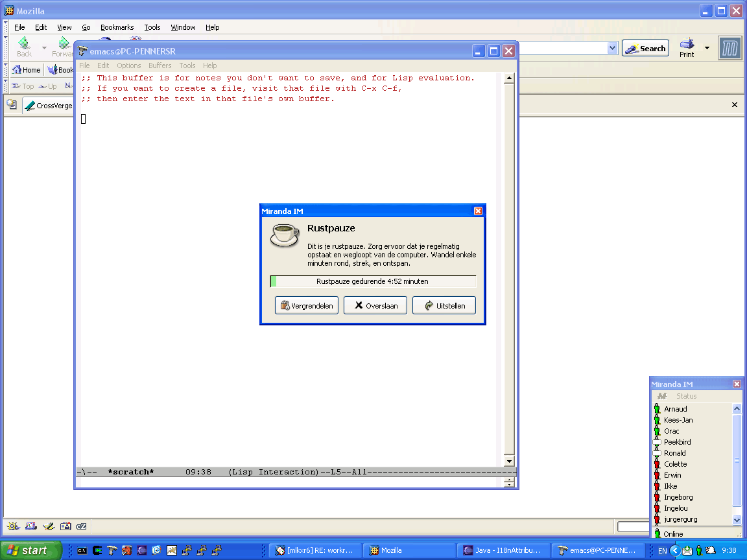Viewport: 747px width, 560px height.
Task: Select contact Arnaud in Miranda list
Action: tap(675, 409)
